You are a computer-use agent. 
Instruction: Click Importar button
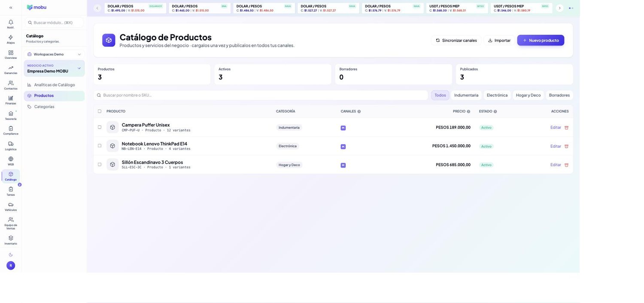point(499,40)
